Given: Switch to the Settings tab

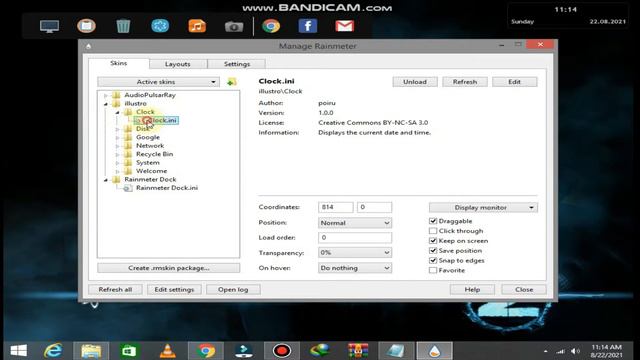Looking at the screenshot, I should tap(237, 64).
